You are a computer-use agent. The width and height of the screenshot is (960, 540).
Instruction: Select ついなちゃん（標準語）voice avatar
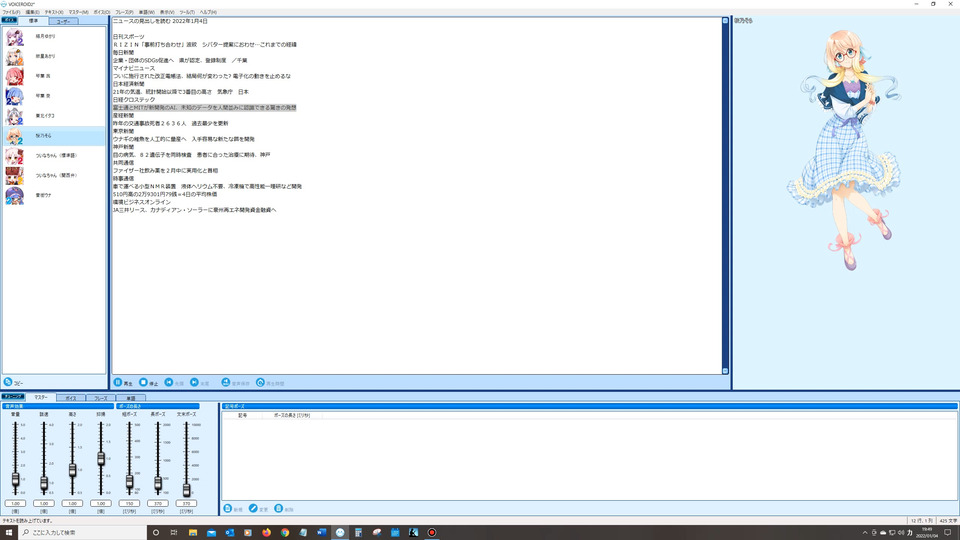point(14,156)
